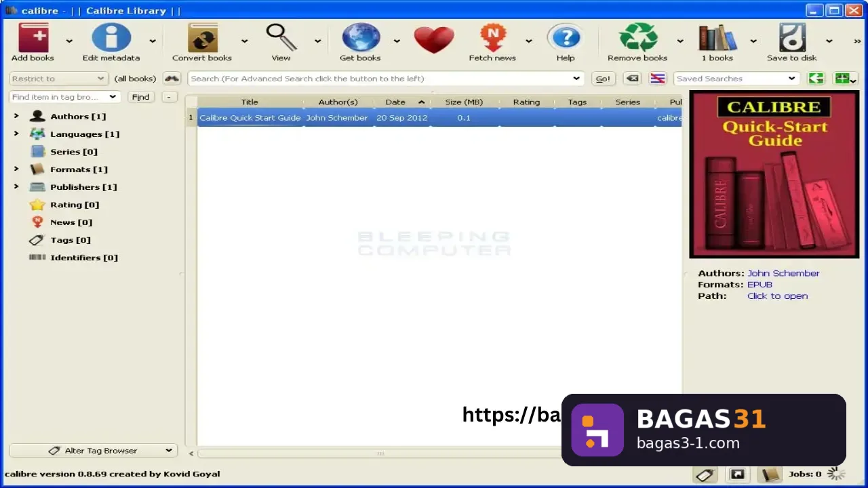Screen dimensions: 868x488
Task: Toggle the tag browser panel icon in status bar
Action: pyautogui.click(x=705, y=474)
